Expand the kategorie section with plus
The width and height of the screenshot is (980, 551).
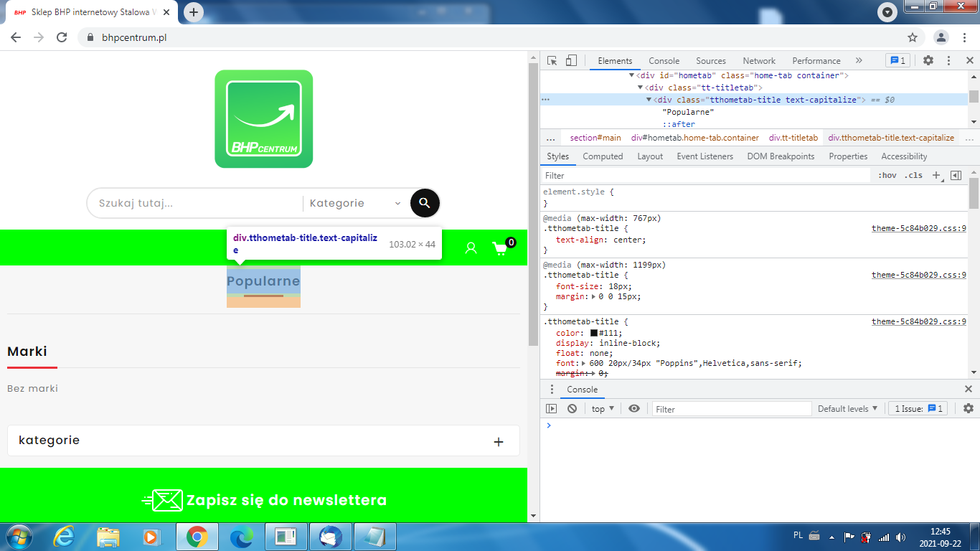click(499, 442)
